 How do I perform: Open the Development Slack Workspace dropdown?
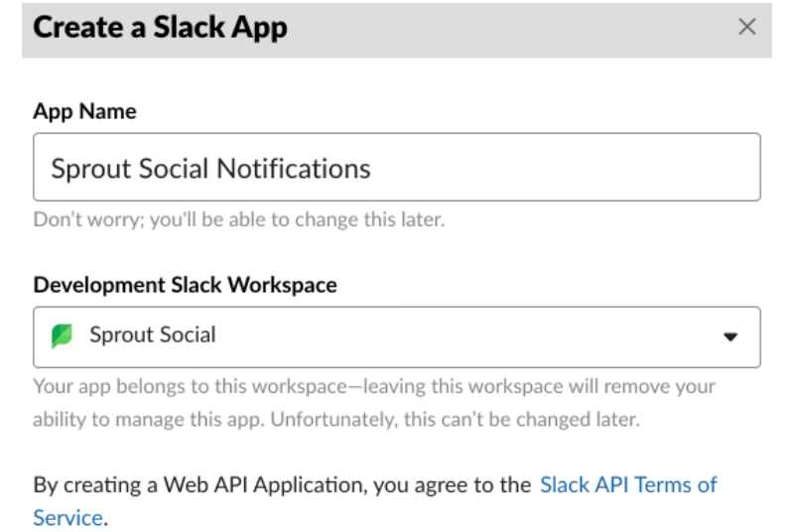click(x=397, y=336)
